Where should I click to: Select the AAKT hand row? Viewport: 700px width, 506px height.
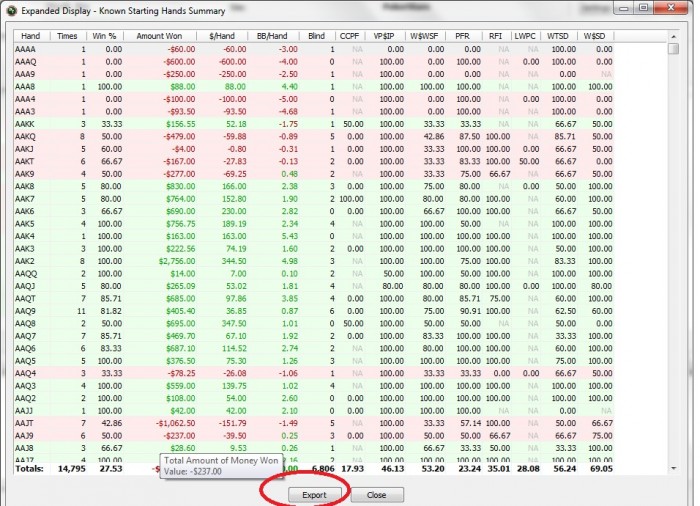coord(314,162)
